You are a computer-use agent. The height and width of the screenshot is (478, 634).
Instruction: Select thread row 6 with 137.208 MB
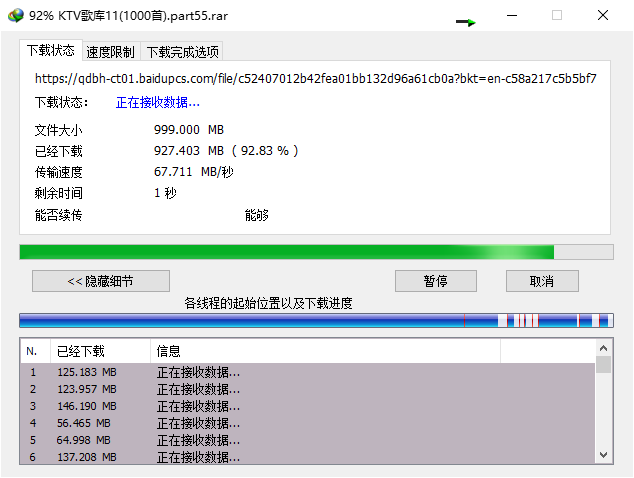pyautogui.click(x=308, y=457)
